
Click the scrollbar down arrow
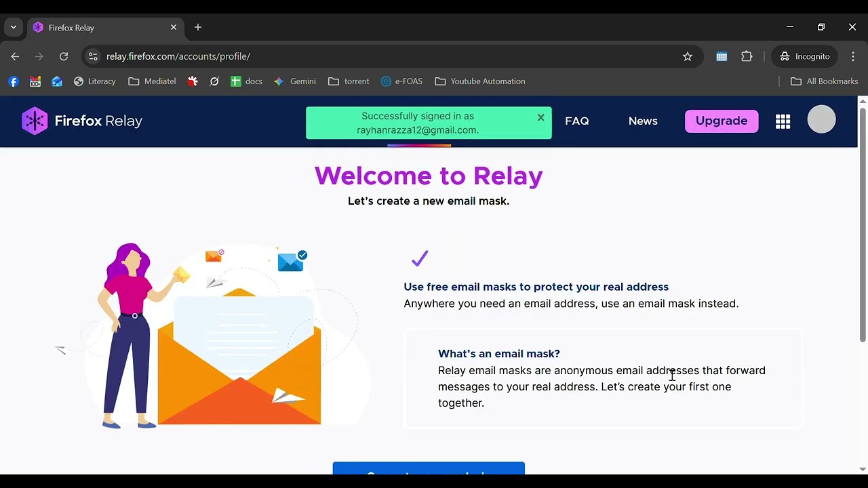863,469
